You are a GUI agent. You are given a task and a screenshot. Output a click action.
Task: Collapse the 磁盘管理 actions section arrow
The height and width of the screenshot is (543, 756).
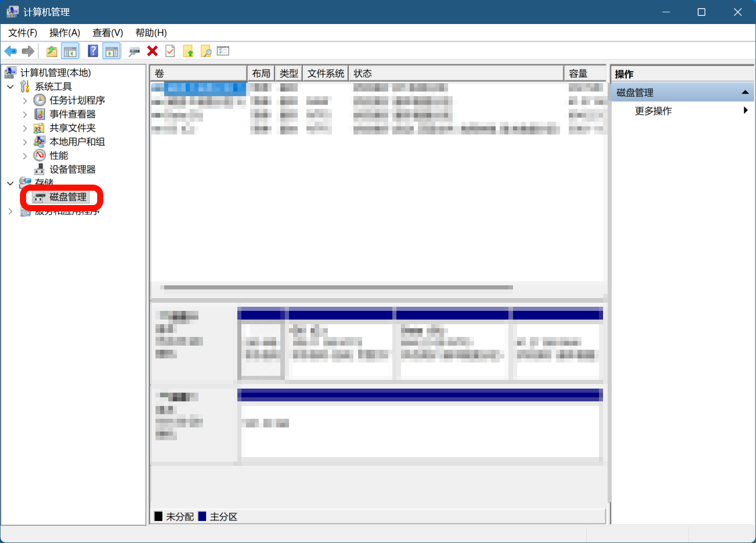coord(745,93)
